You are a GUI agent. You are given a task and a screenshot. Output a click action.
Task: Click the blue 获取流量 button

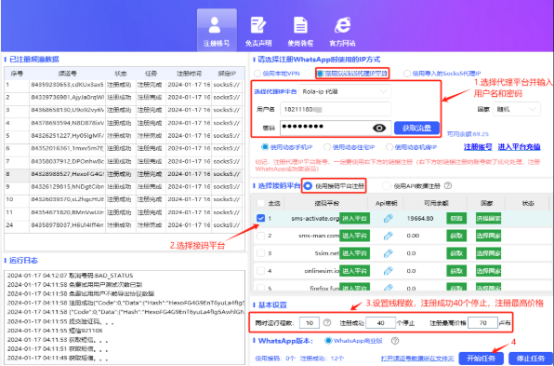pyautogui.click(x=417, y=128)
